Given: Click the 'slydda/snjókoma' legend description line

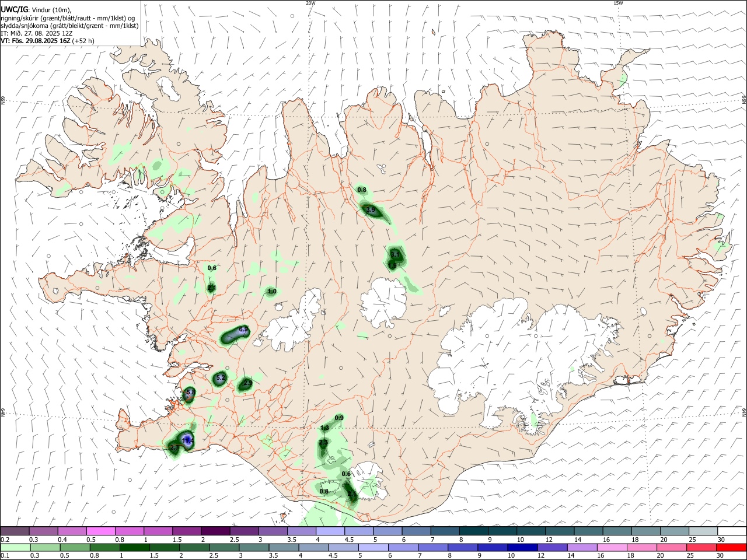Looking at the screenshot, I should point(69,26).
